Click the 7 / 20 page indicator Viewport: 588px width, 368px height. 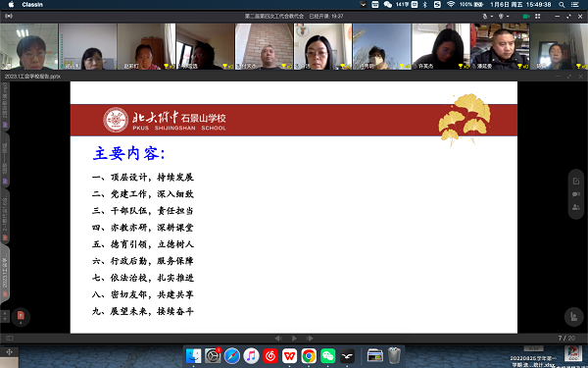(566, 338)
